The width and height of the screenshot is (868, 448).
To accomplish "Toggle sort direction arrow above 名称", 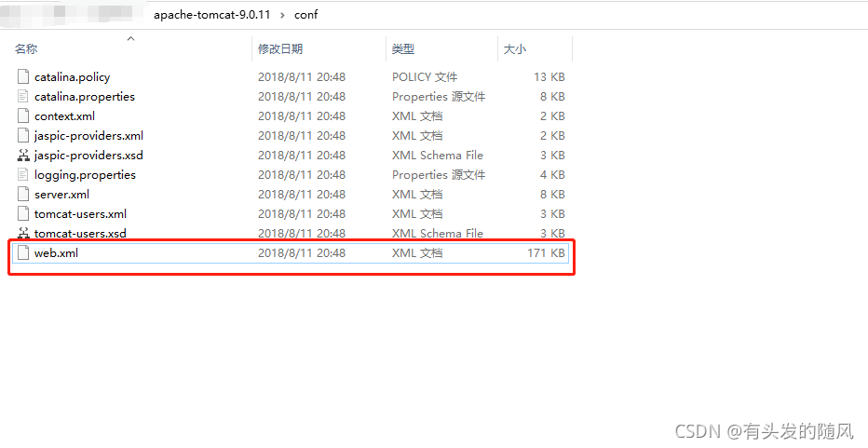I will (130, 38).
